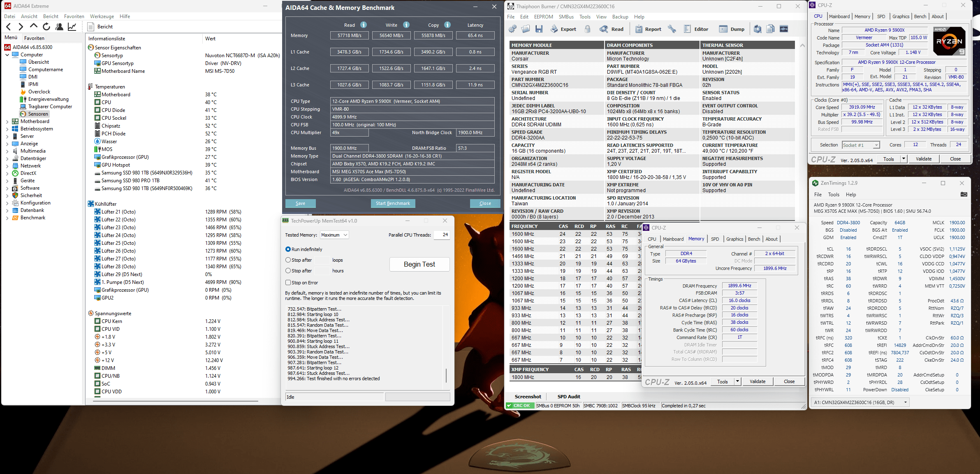Expand the Betriebssystem tree node

point(7,129)
